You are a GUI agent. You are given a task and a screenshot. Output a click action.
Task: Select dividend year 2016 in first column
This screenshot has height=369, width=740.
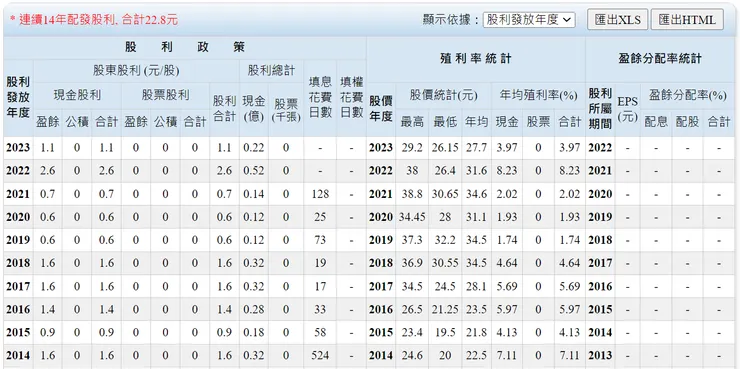[x=18, y=309]
